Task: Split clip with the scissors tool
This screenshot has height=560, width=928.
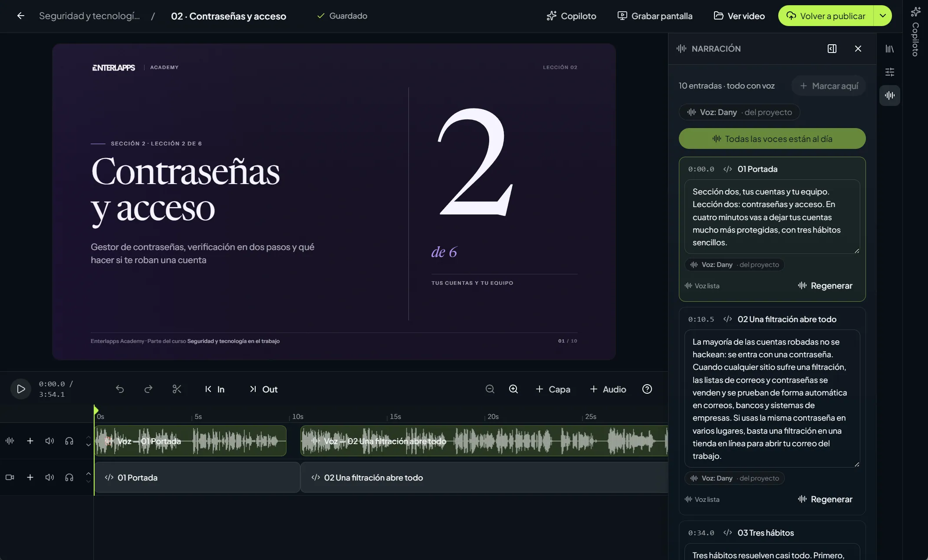Action: point(177,389)
